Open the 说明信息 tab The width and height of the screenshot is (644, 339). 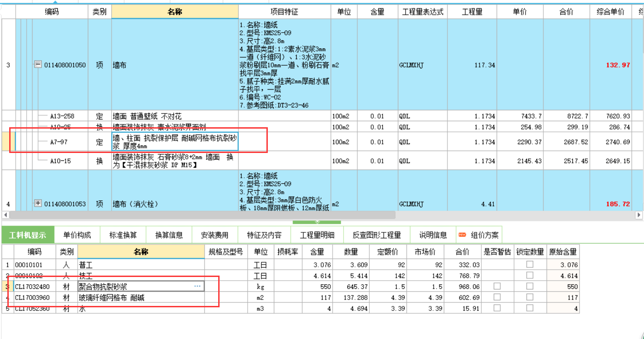[x=433, y=235]
